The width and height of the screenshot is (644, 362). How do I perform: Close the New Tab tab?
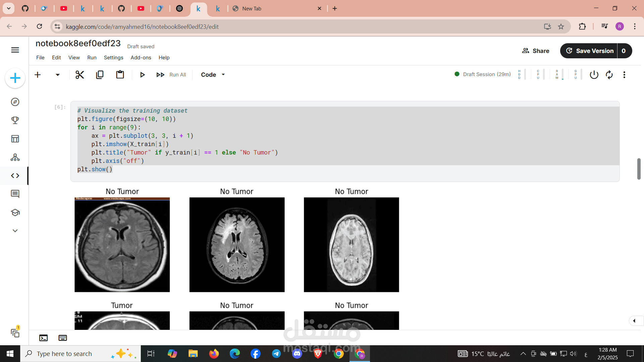coord(320,8)
